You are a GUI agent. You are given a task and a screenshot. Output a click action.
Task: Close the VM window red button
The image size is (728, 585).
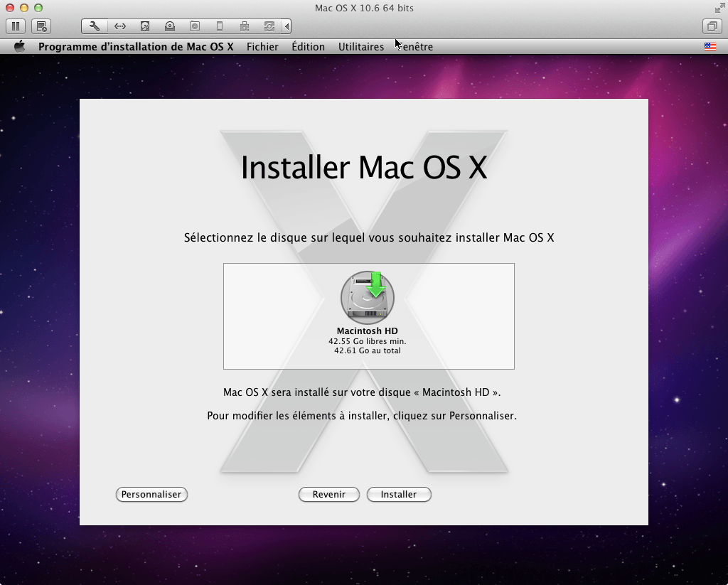pyautogui.click(x=10, y=8)
